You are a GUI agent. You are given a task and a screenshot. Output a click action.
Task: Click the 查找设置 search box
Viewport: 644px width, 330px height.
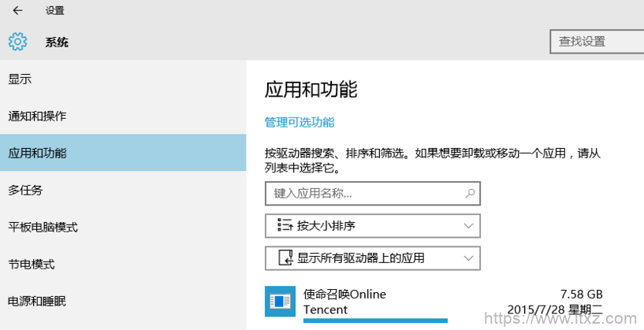pos(597,42)
